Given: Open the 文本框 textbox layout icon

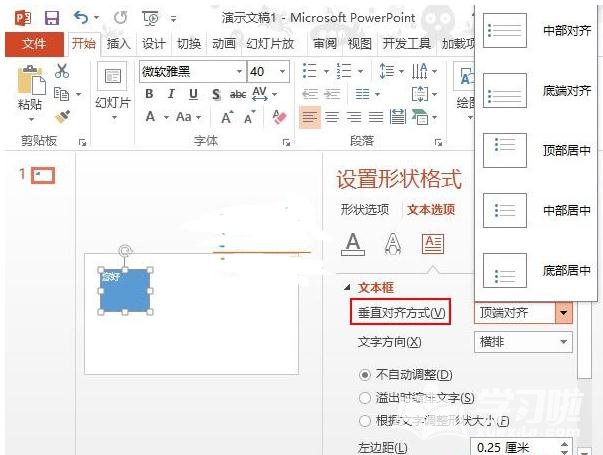Looking at the screenshot, I should (432, 242).
